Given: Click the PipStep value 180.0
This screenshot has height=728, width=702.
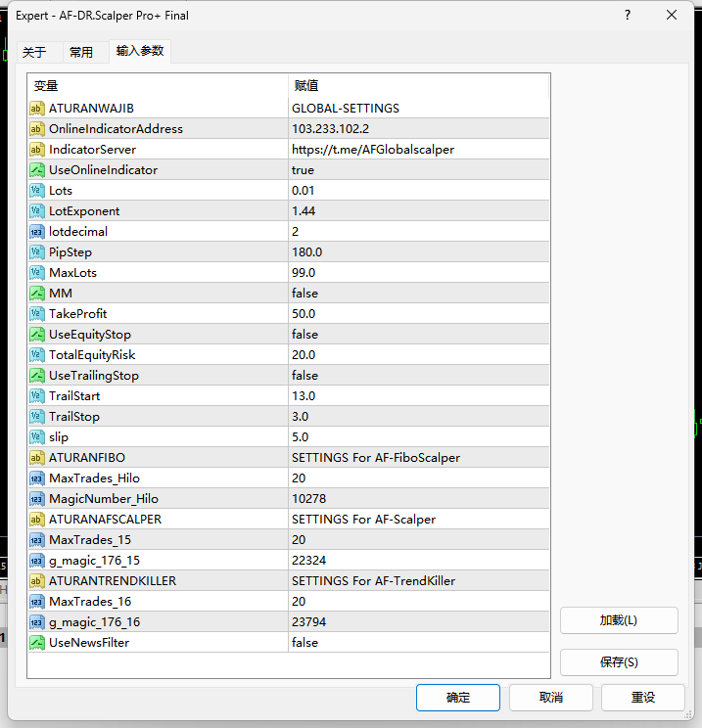Looking at the screenshot, I should [x=307, y=252].
